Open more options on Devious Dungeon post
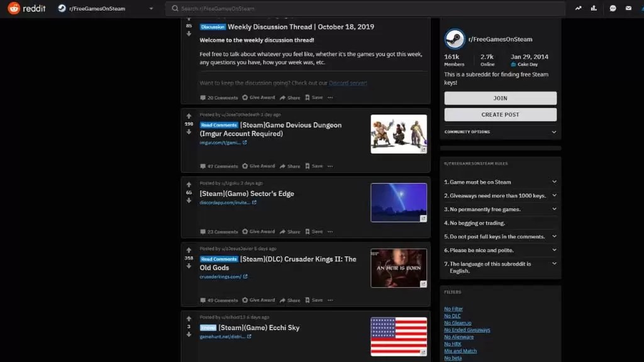This screenshot has width=644, height=362. pyautogui.click(x=330, y=166)
